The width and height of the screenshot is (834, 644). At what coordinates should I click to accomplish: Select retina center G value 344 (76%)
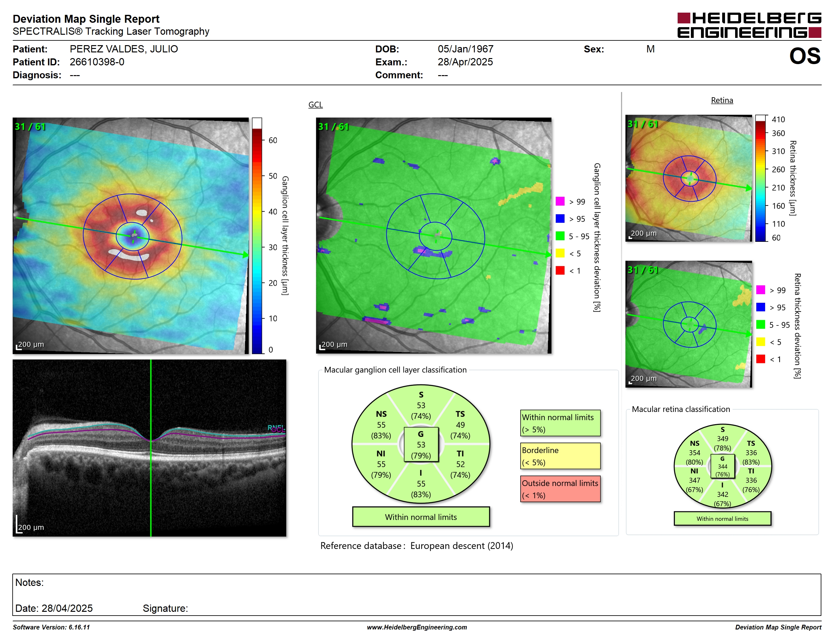click(722, 470)
